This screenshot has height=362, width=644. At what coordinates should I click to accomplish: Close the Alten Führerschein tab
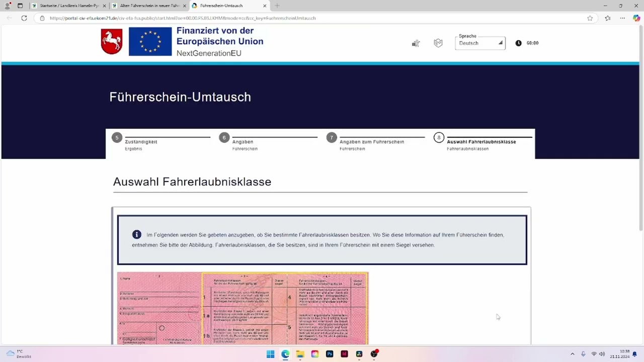[x=185, y=6]
